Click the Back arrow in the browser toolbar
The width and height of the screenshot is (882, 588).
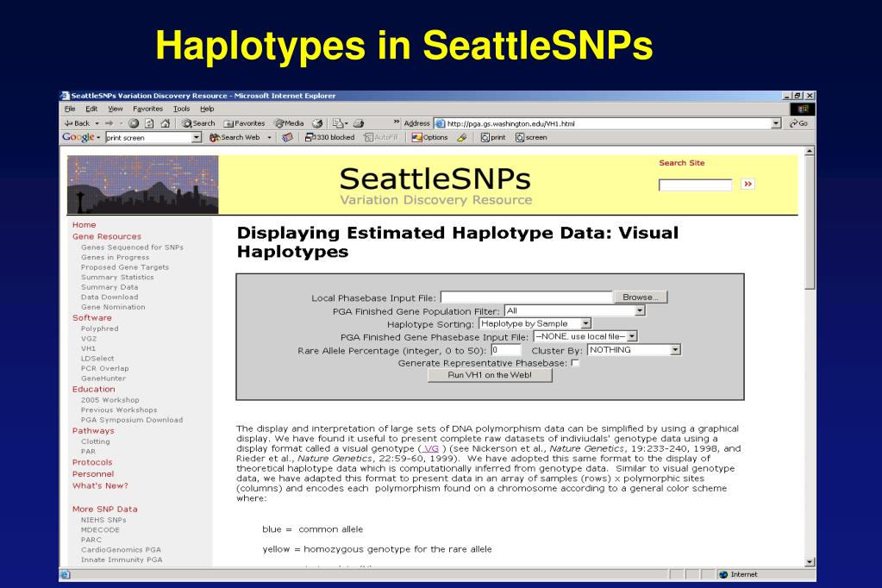pos(77,123)
